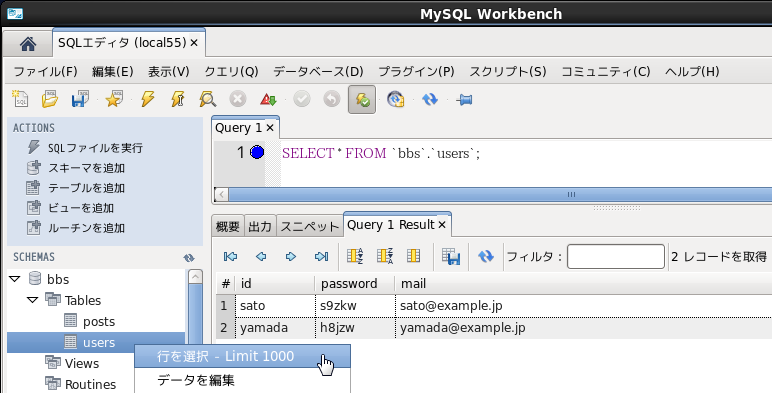The image size is (772, 393).
Task: Commit transaction check icon
Action: (x=302, y=99)
